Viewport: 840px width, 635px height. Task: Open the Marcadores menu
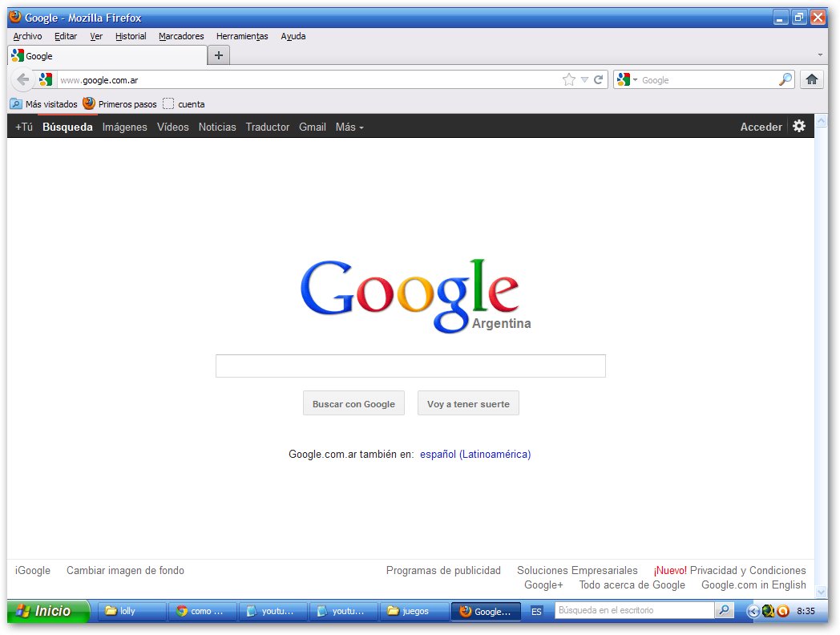point(181,36)
